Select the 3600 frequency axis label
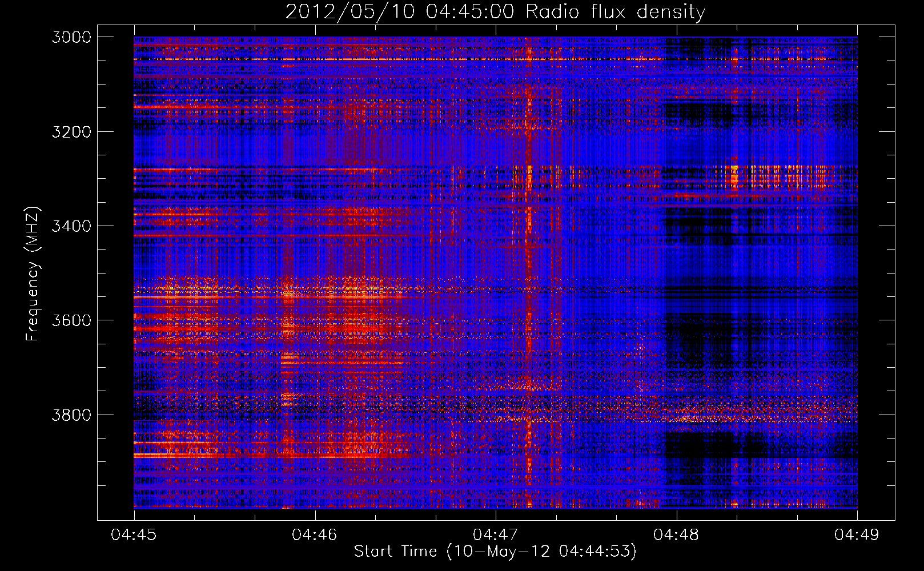Image resolution: width=924 pixels, height=571 pixels. (71, 320)
